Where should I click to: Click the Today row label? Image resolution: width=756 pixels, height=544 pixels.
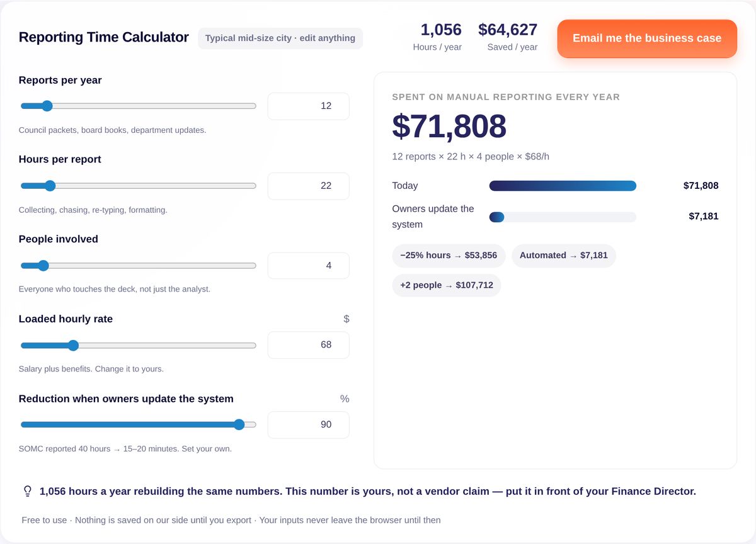pos(405,186)
